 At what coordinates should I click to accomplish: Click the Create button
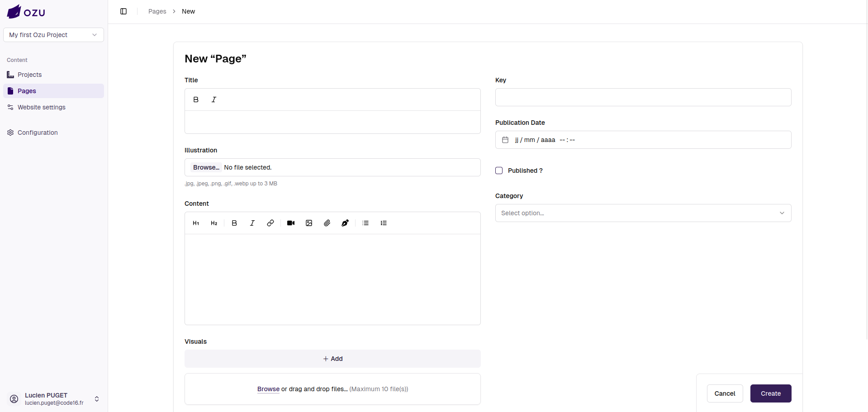pos(770,393)
